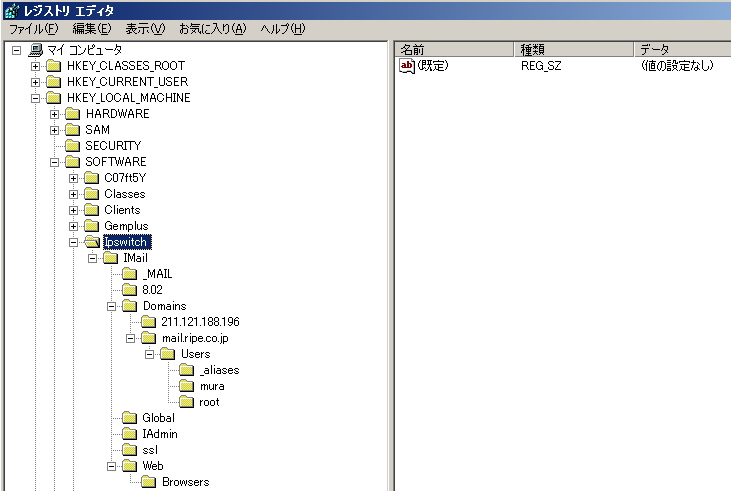Expand the HKEY_CLASSES_ROOT key

[35, 66]
